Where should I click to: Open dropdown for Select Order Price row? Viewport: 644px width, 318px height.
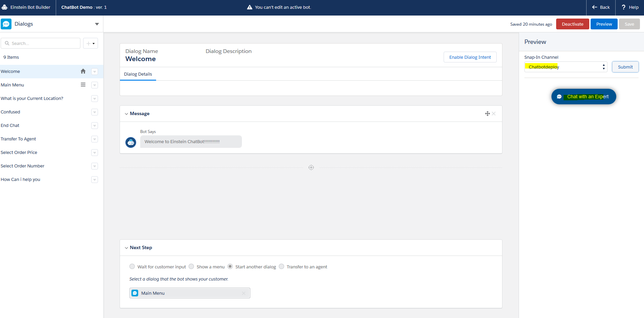point(95,153)
